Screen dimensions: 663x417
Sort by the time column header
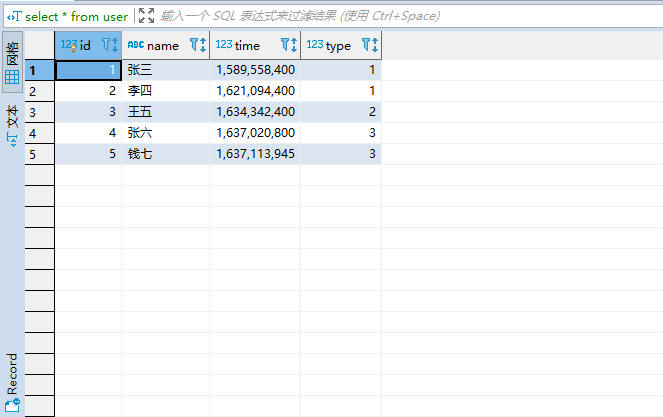[x=247, y=45]
